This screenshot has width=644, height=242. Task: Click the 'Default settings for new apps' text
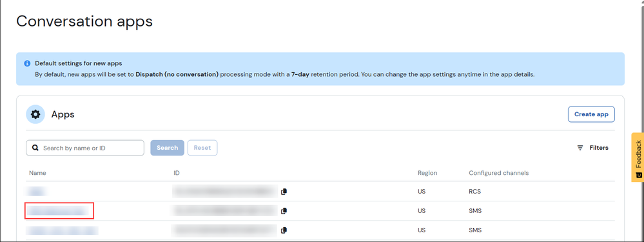click(x=79, y=63)
